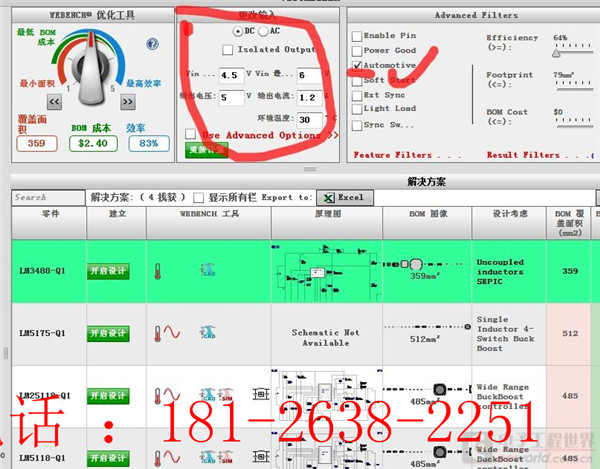Select the AC input radio button
This screenshot has width=600, height=469.
(263, 31)
